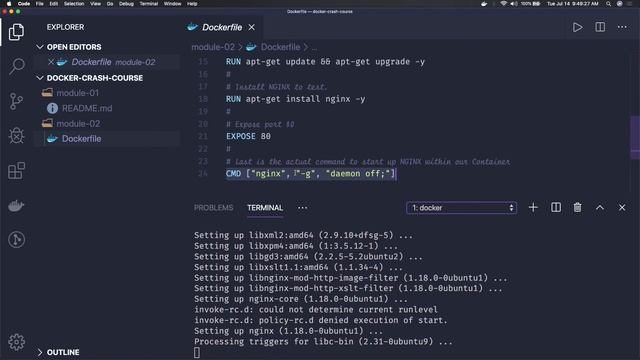Kill terminal with trash icon
640x360 pixels.
pos(577,208)
